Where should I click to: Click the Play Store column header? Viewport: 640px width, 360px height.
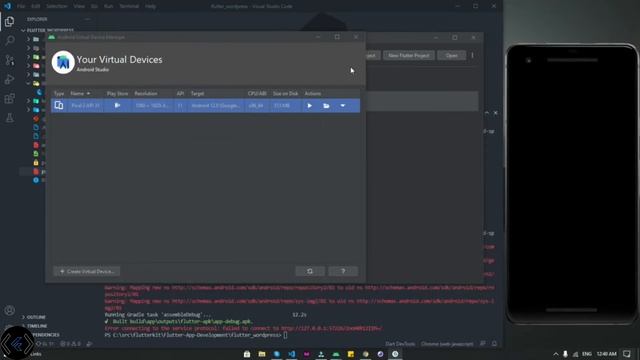click(117, 93)
